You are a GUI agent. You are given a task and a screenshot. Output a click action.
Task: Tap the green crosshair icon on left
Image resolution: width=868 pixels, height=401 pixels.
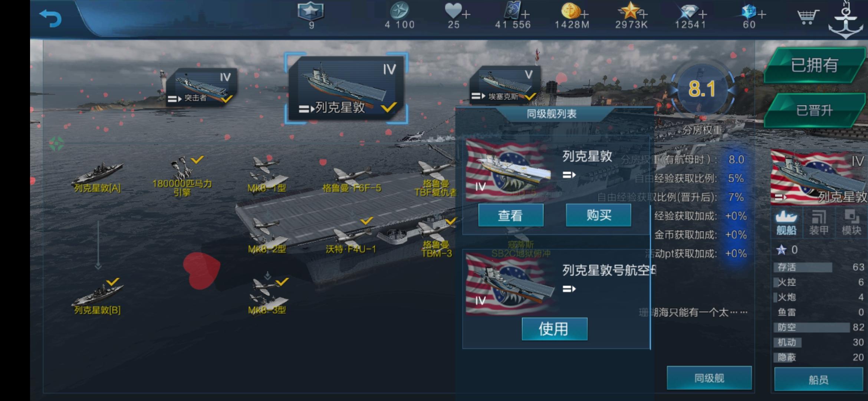(x=56, y=144)
